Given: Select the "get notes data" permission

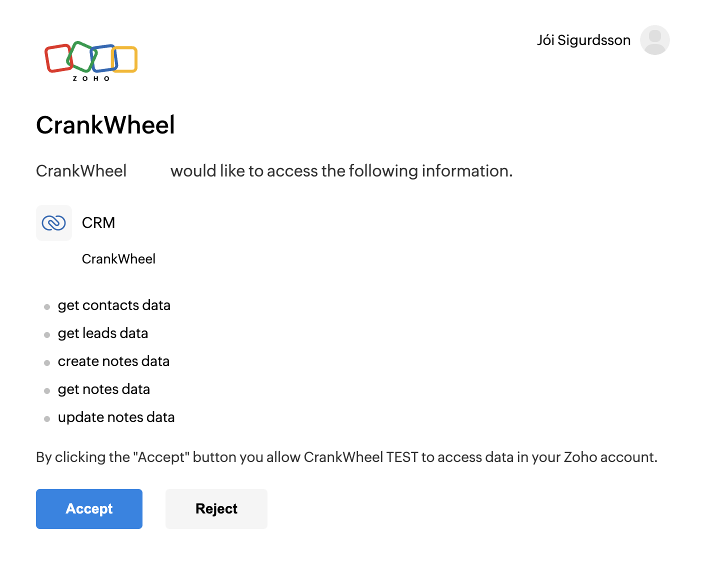Looking at the screenshot, I should (104, 389).
